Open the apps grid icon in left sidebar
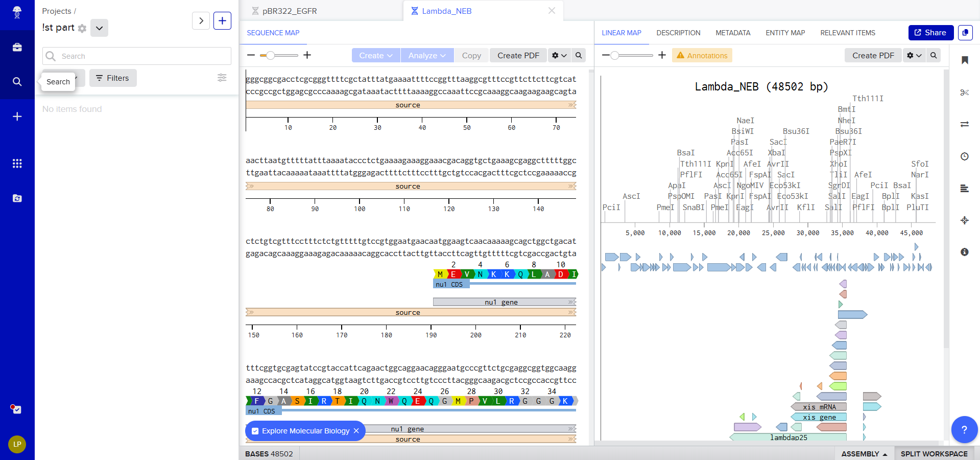The width and height of the screenshot is (980, 460). pyautogui.click(x=17, y=164)
